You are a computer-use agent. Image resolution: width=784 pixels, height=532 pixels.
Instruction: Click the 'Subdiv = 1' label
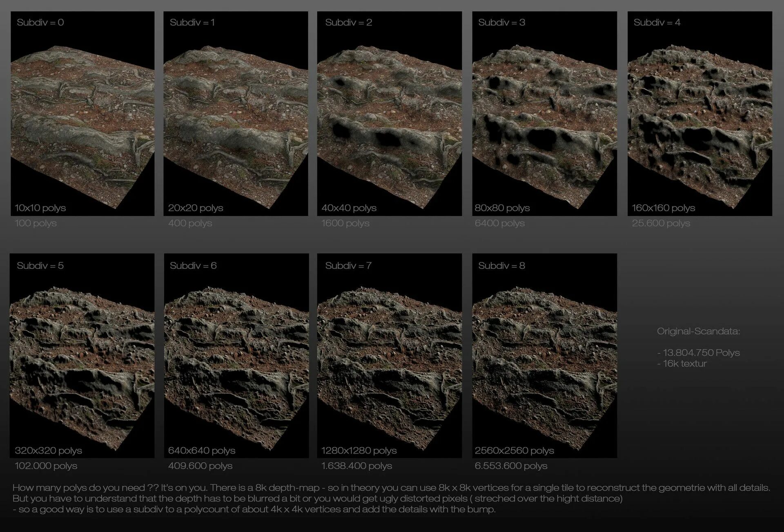192,22
